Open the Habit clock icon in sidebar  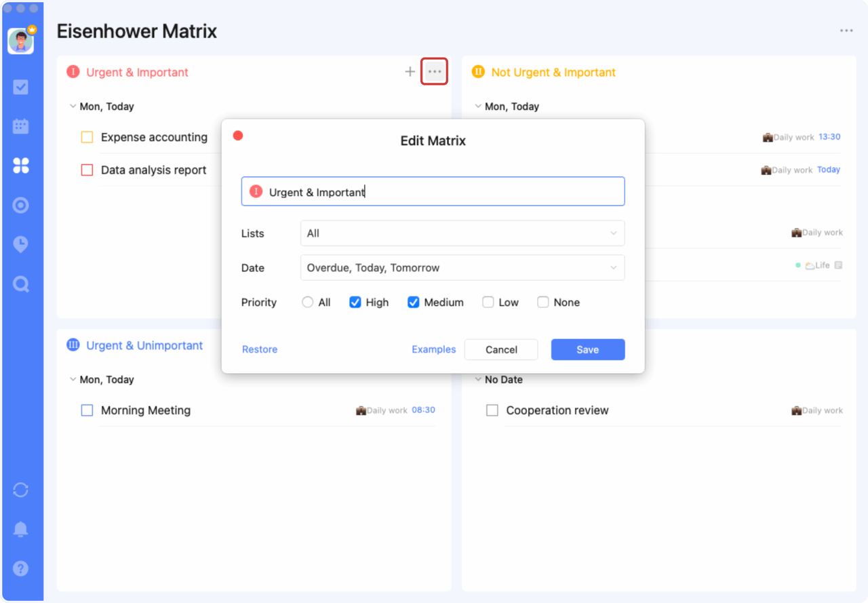tap(21, 245)
